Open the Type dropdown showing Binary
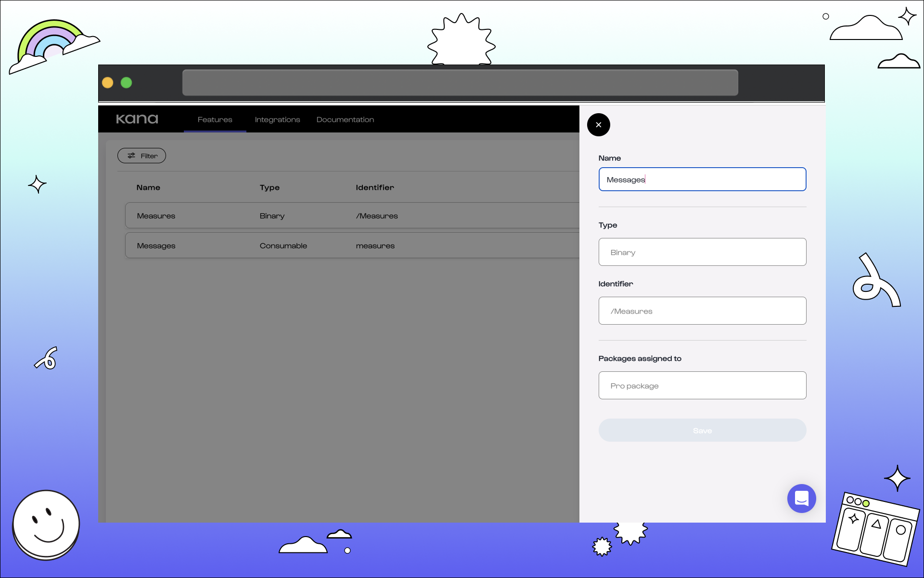Viewport: 924px width, 578px height. click(702, 252)
